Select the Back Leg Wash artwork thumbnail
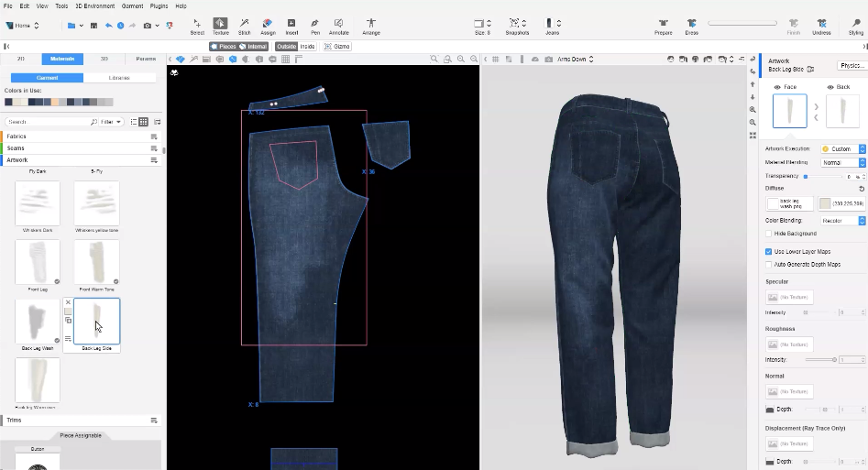The image size is (868, 470). point(38,321)
